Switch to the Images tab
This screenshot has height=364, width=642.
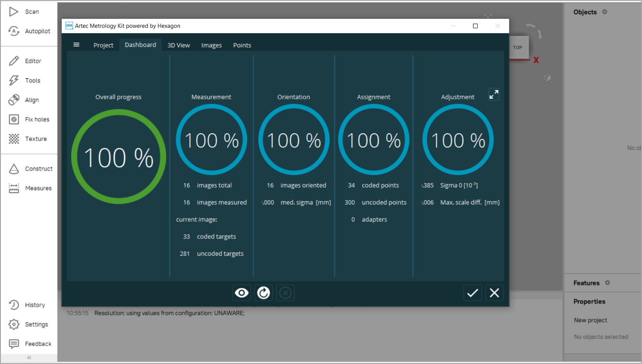[x=212, y=45]
